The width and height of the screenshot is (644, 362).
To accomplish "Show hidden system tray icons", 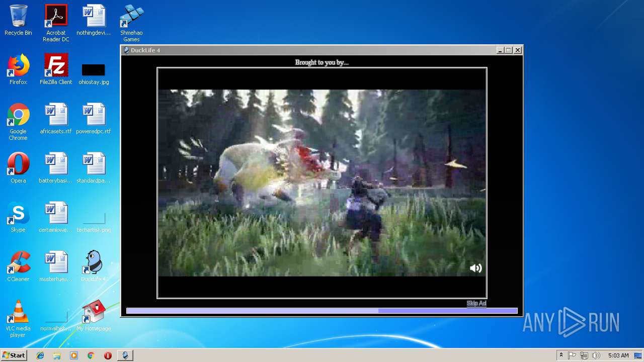I will tap(561, 355).
